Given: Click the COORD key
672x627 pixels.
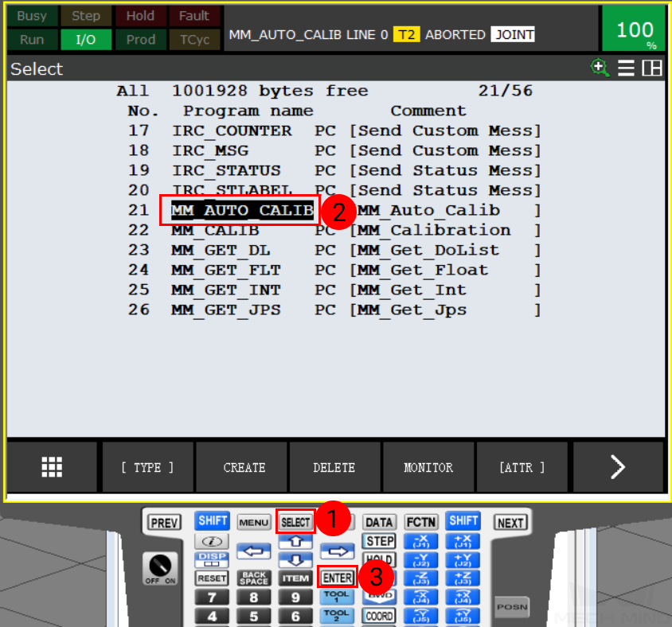Looking at the screenshot, I should [x=380, y=616].
